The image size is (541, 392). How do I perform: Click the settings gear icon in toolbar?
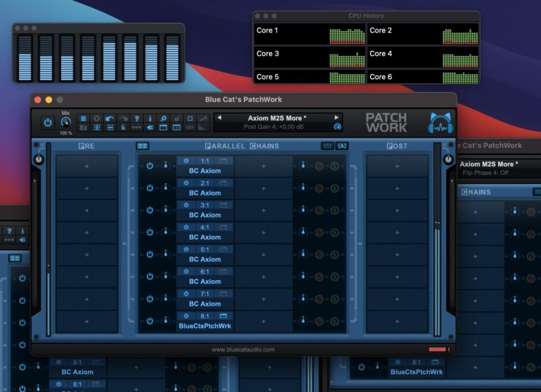pos(97,118)
